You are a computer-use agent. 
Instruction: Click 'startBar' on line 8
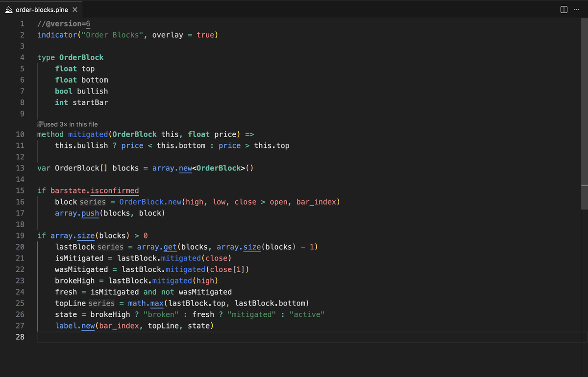90,103
